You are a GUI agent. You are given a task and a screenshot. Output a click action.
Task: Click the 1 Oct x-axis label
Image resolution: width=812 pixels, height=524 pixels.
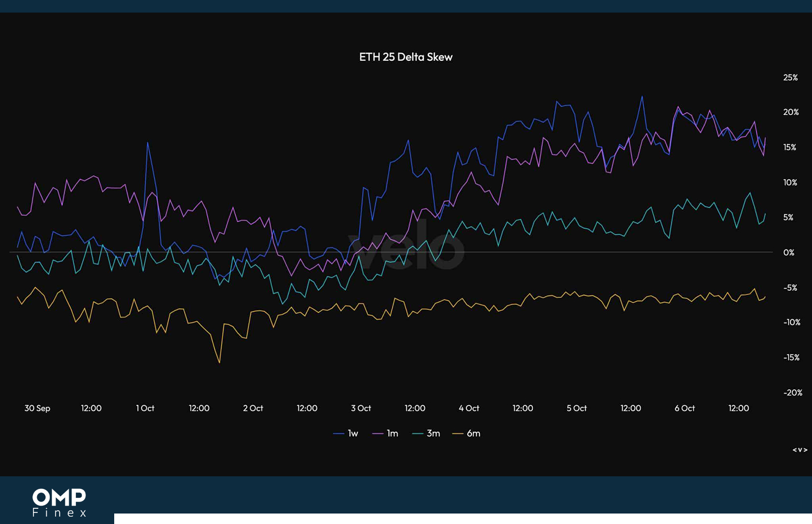click(145, 408)
